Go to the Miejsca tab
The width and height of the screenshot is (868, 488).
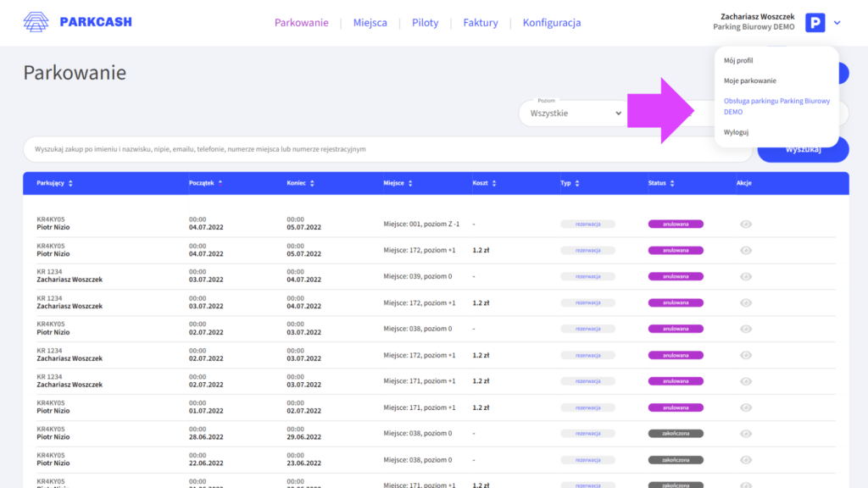click(370, 23)
